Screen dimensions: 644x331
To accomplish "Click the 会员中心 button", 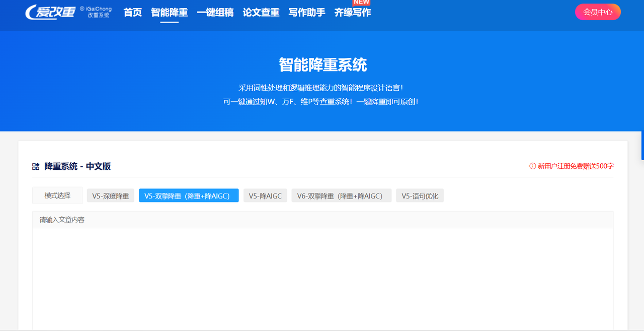I will 598,12.
